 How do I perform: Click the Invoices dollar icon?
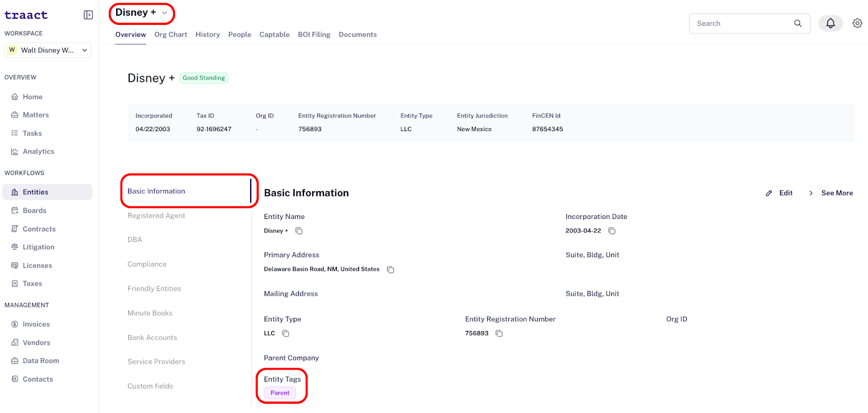pos(15,324)
